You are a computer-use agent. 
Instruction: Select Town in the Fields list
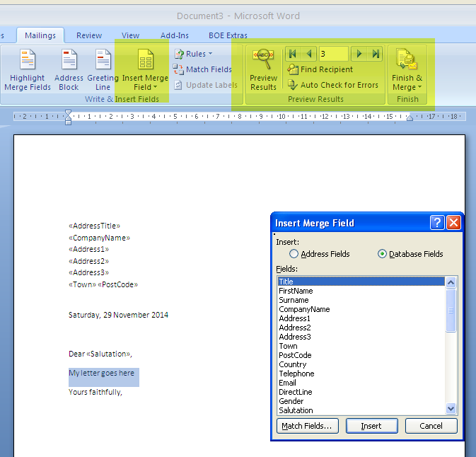[361, 346]
